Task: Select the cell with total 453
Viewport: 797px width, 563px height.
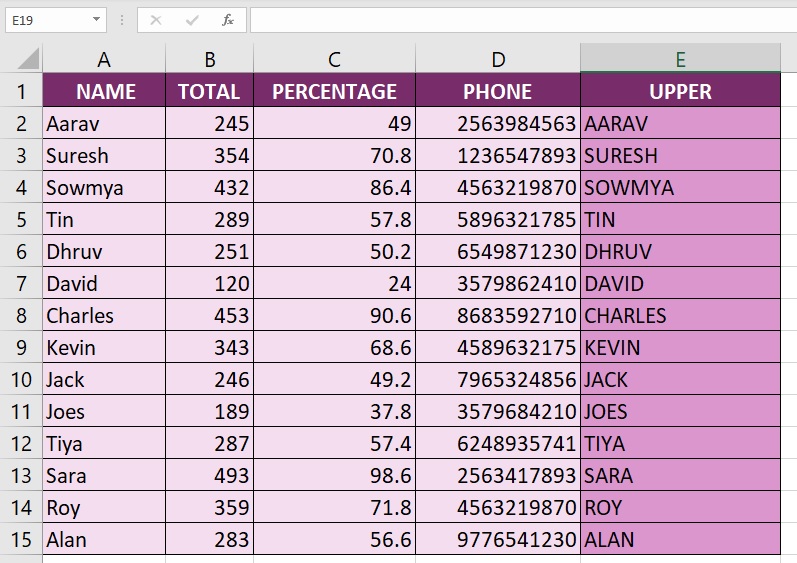Action: (210, 316)
